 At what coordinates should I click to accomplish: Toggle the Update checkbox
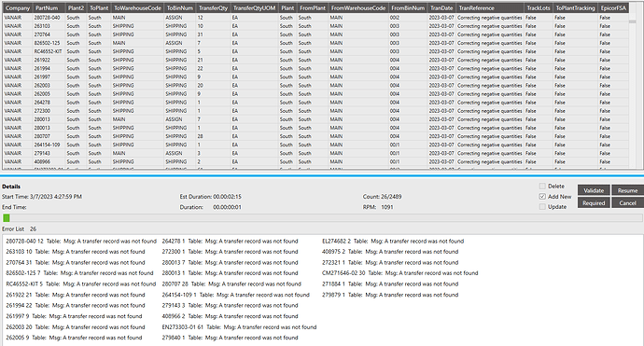tap(542, 207)
